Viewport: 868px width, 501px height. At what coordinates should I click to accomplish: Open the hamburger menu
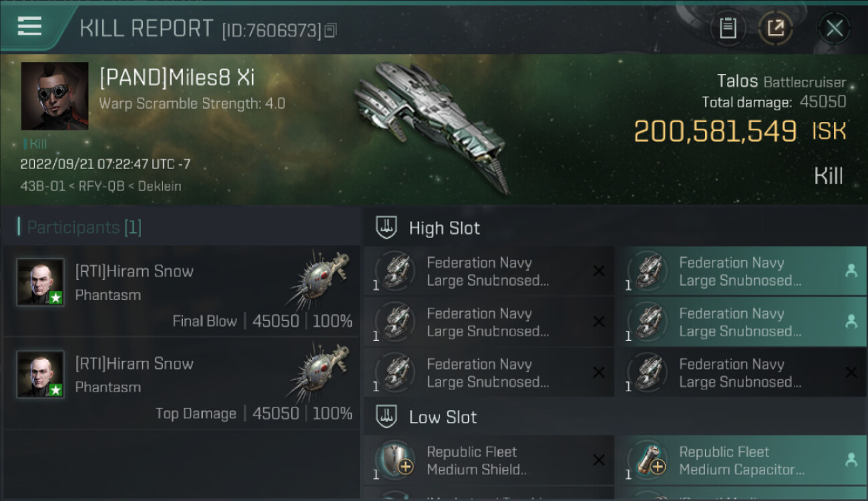pos(29,26)
